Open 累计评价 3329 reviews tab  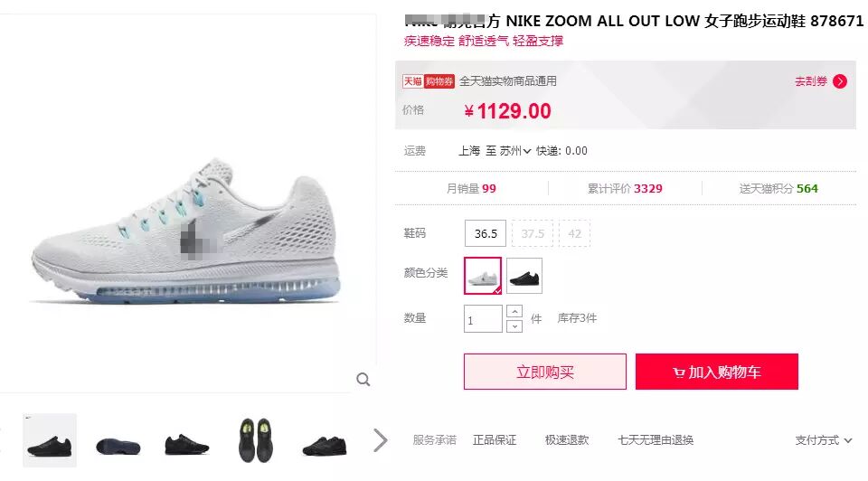click(x=625, y=189)
